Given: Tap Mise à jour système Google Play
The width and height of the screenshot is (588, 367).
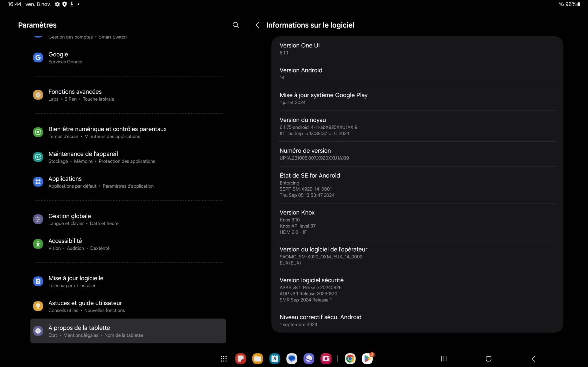Looking at the screenshot, I should (x=417, y=98).
